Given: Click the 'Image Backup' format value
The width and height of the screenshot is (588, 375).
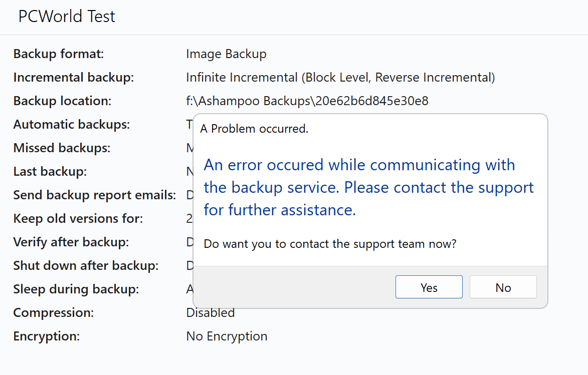Looking at the screenshot, I should [226, 54].
